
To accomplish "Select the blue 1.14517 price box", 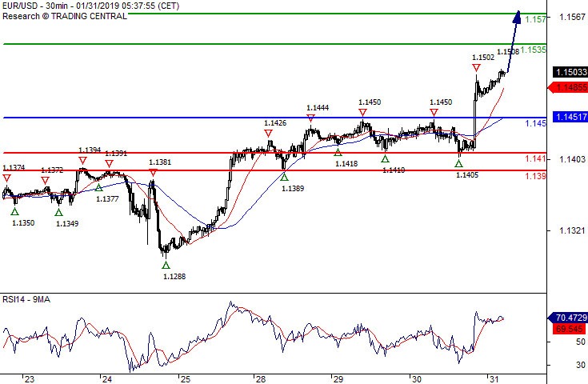I will pyautogui.click(x=570, y=117).
